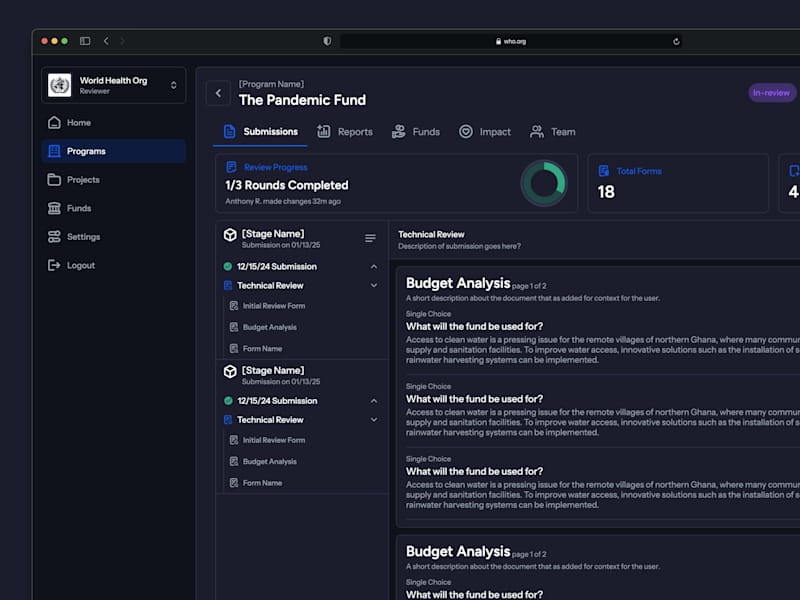Image resolution: width=800 pixels, height=600 pixels.
Task: Open Programs in the sidebar
Action: pyautogui.click(x=114, y=151)
